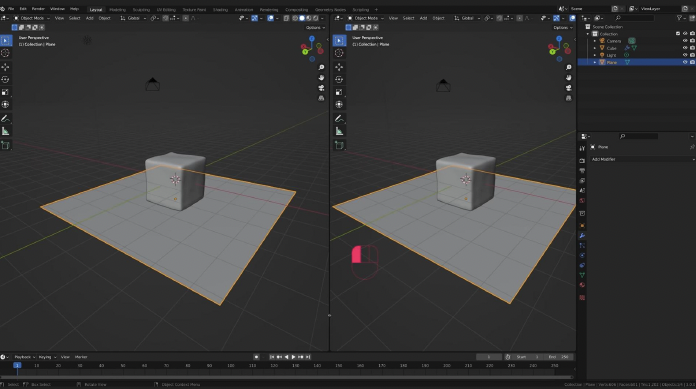Select the Select Box tool in right viewport
Screen dimensions: 696x389
click(339, 40)
